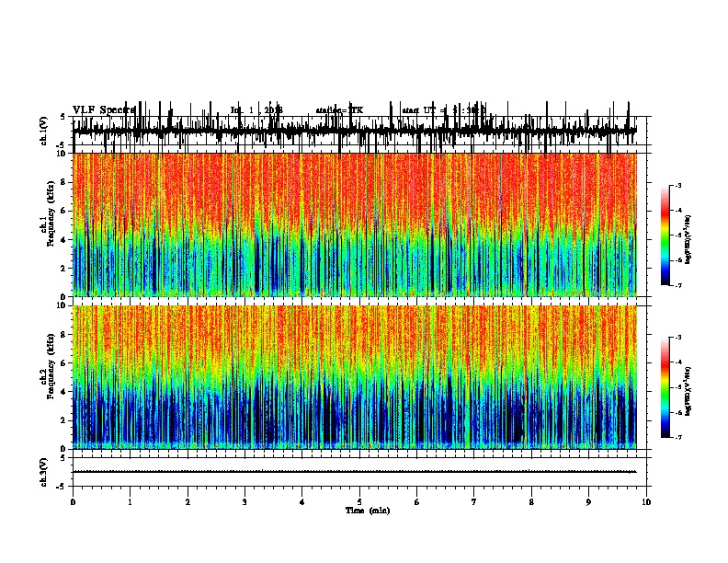Click the ch.2 spectrogram color bar
Image resolution: width=728 pixels, height=563 pixels.
click(665, 387)
